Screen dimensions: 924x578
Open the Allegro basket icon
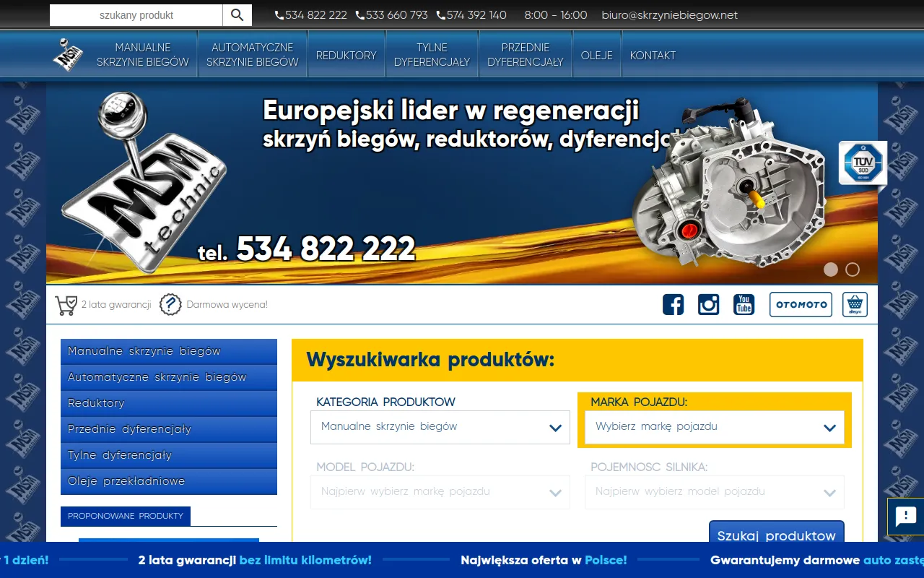click(x=855, y=304)
